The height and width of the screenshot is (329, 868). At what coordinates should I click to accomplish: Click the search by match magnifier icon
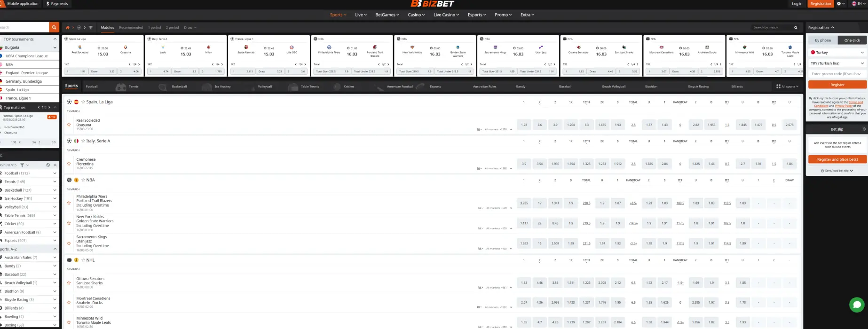click(x=796, y=27)
